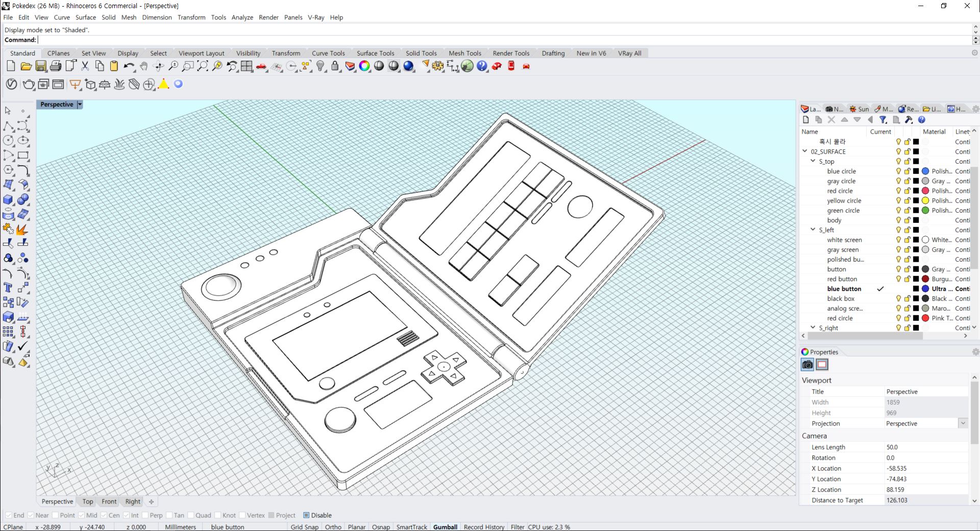Toggle the Near osnap checkbox
The image size is (980, 531).
31,515
